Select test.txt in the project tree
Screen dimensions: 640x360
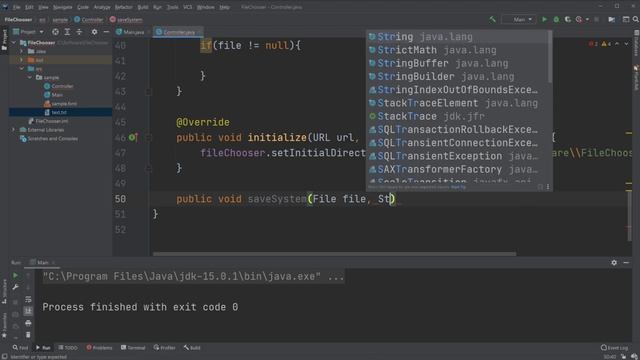tap(59, 112)
